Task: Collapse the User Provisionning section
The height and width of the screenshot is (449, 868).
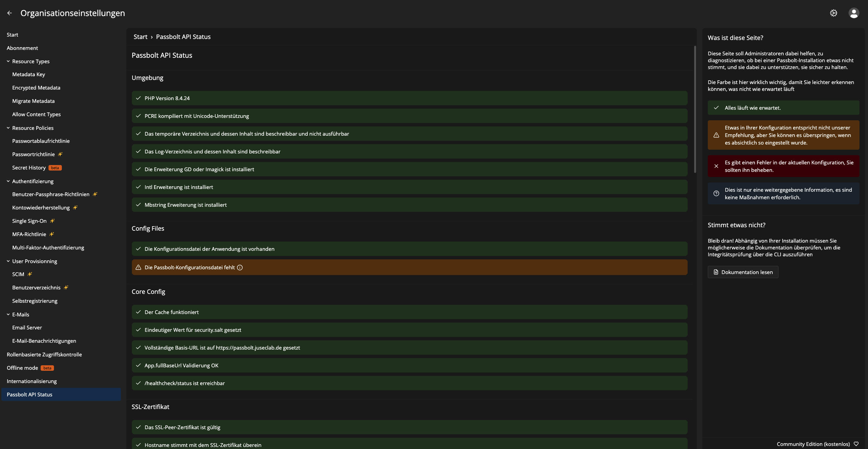Action: click(8, 261)
